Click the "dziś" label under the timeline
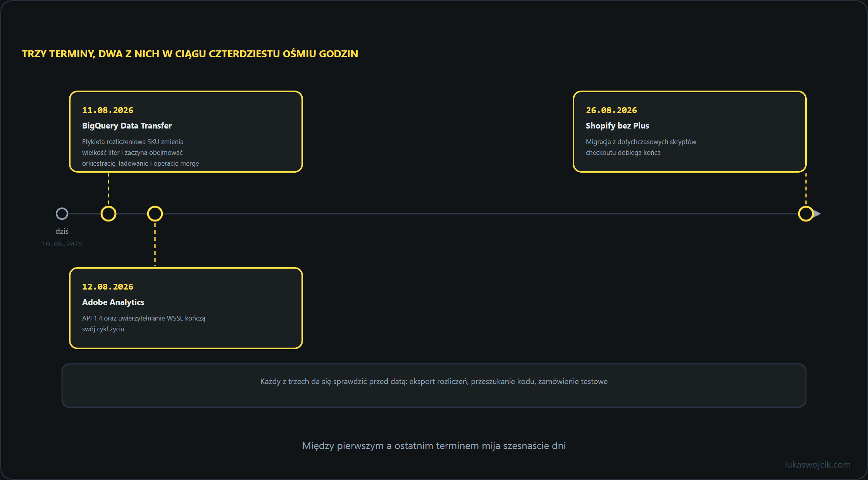The image size is (868, 480). click(62, 231)
